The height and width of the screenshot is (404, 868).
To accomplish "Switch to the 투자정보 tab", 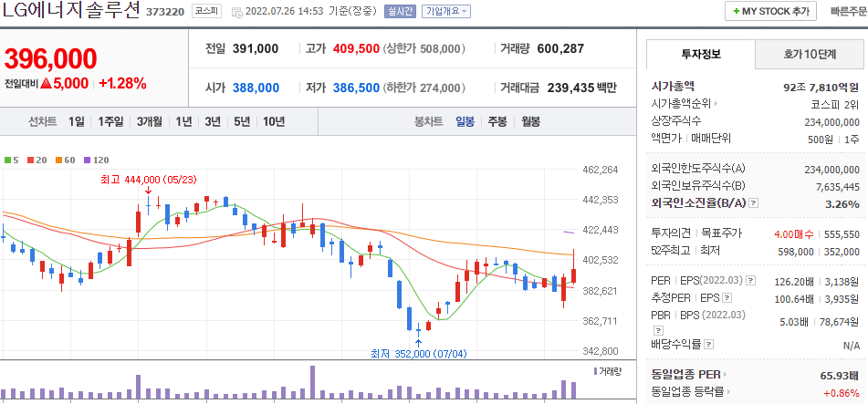I will pyautogui.click(x=701, y=54).
